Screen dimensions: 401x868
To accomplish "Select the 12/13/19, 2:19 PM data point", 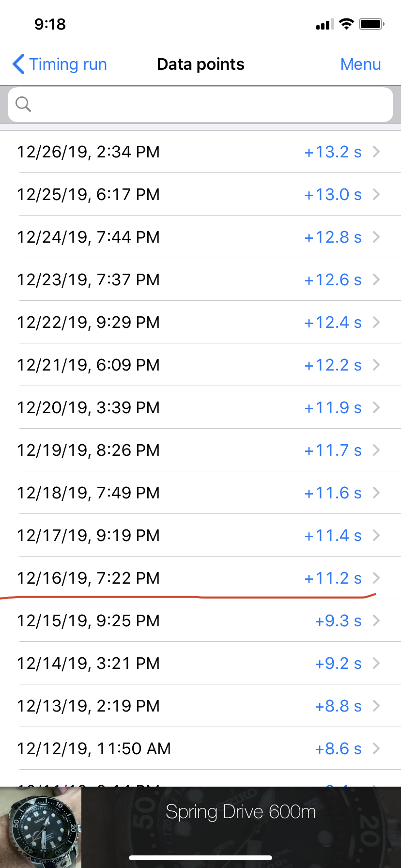I will click(200, 706).
